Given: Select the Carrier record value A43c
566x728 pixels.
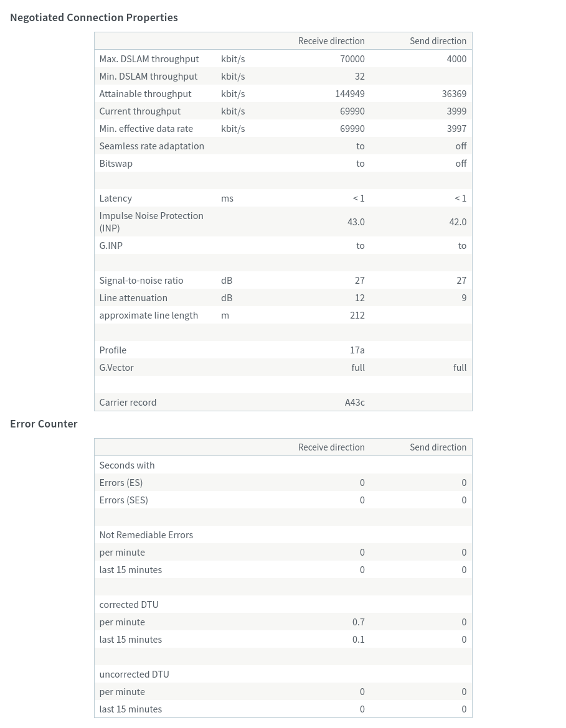Looking at the screenshot, I should [x=354, y=403].
